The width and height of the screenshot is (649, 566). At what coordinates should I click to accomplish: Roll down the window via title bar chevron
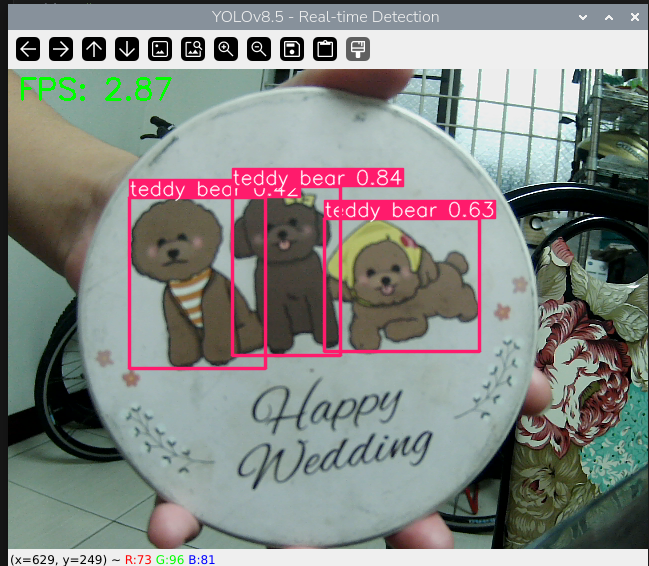pos(583,17)
